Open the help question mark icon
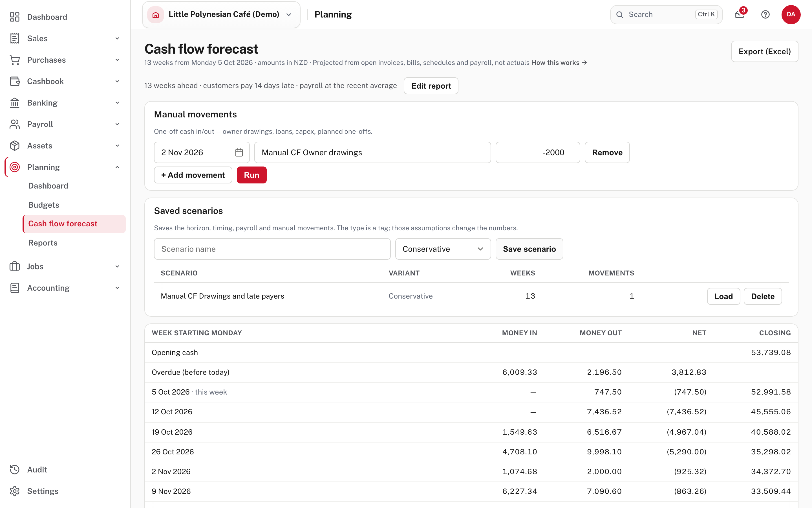The width and height of the screenshot is (812, 508). coord(765,14)
